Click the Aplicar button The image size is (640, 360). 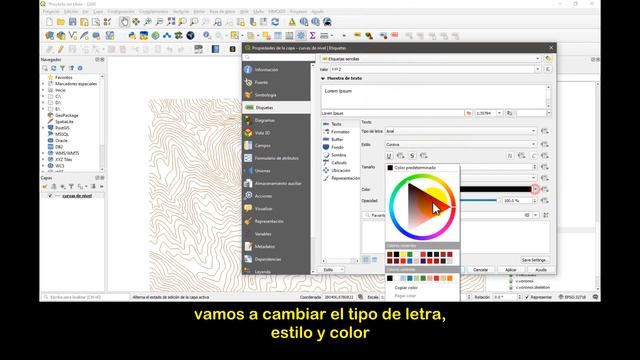[x=511, y=270]
